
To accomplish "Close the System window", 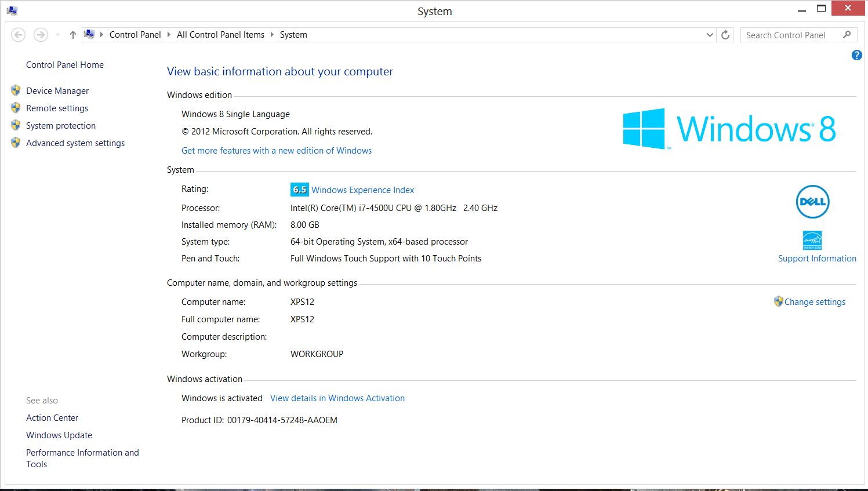I will [848, 8].
